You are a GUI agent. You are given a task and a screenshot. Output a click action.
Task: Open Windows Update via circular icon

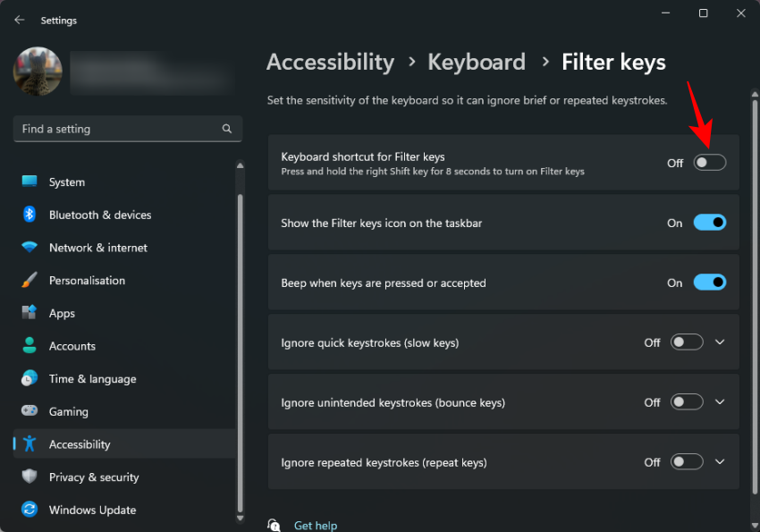click(x=28, y=510)
